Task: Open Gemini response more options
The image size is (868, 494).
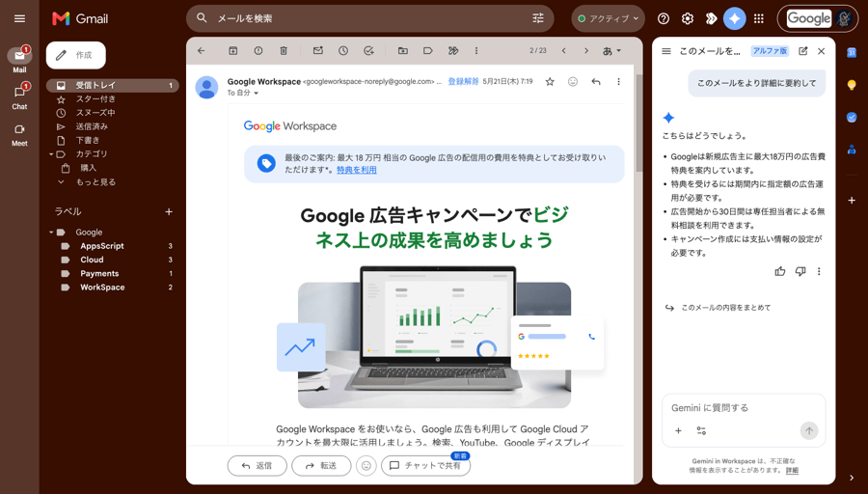Action: point(819,271)
